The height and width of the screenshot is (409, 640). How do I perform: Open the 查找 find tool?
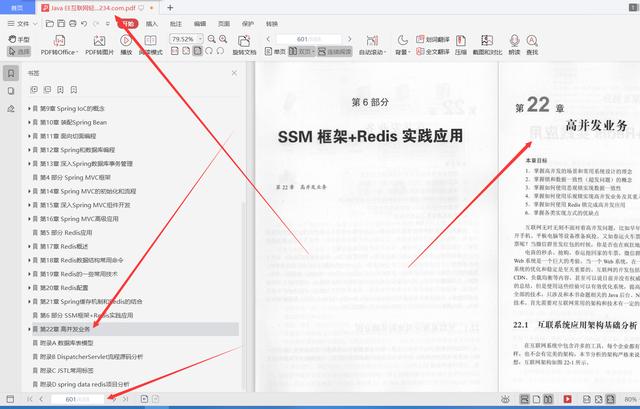click(x=532, y=45)
